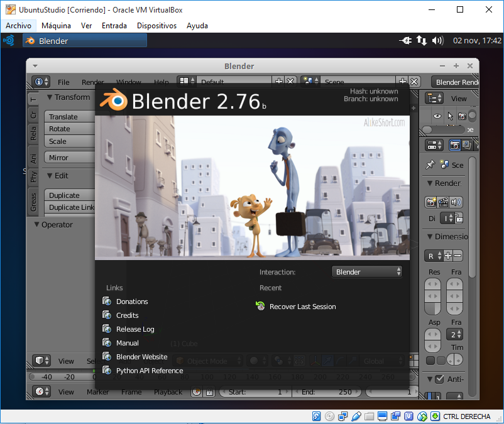Toggle the lock icon beside display dropdown

[459, 219]
